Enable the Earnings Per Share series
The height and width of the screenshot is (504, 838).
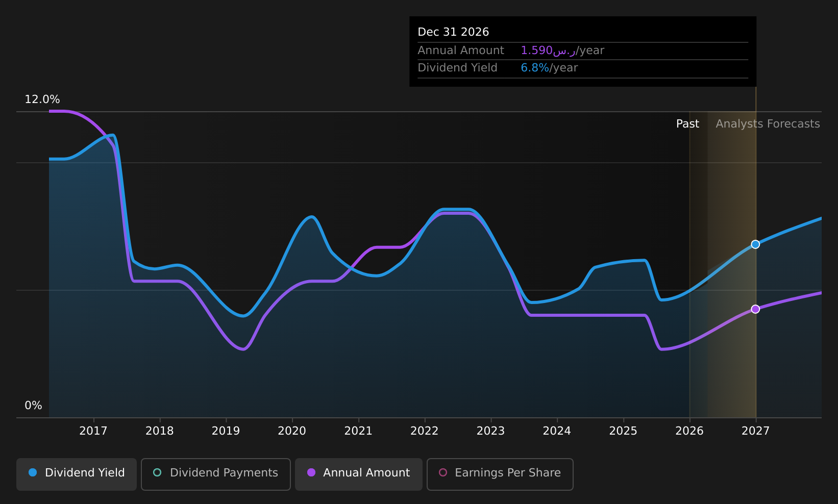pyautogui.click(x=500, y=474)
